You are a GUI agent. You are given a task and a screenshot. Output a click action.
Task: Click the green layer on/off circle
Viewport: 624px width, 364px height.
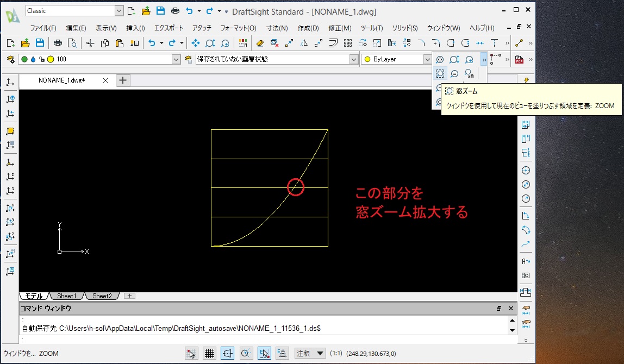[x=24, y=59]
